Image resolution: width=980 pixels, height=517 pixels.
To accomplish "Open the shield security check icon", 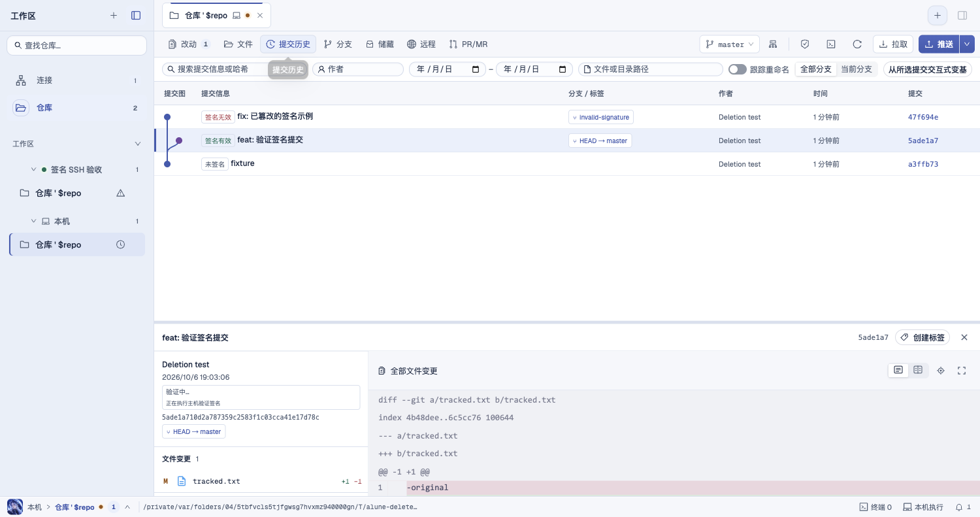I will coord(805,44).
